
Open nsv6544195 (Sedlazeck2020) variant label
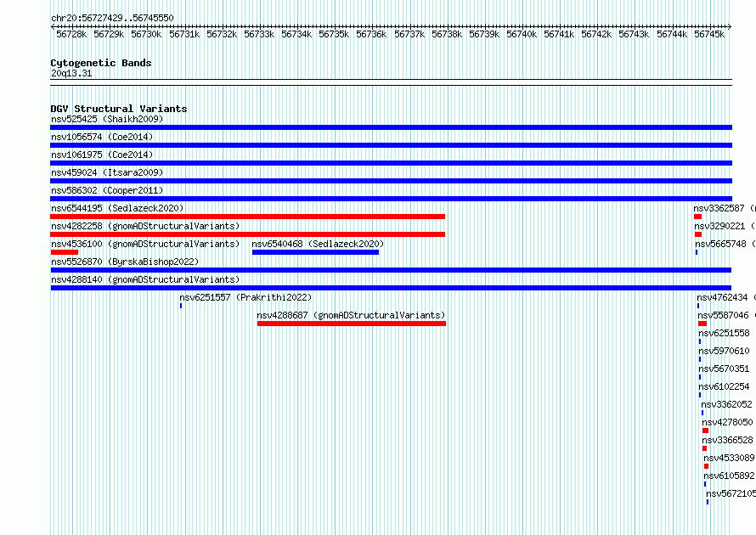pyautogui.click(x=117, y=208)
